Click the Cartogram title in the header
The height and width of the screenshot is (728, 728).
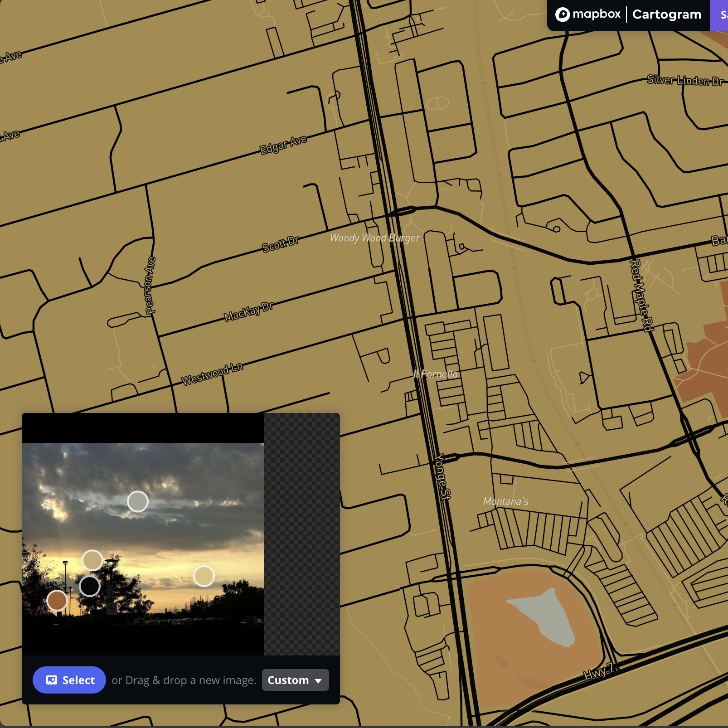pos(666,14)
